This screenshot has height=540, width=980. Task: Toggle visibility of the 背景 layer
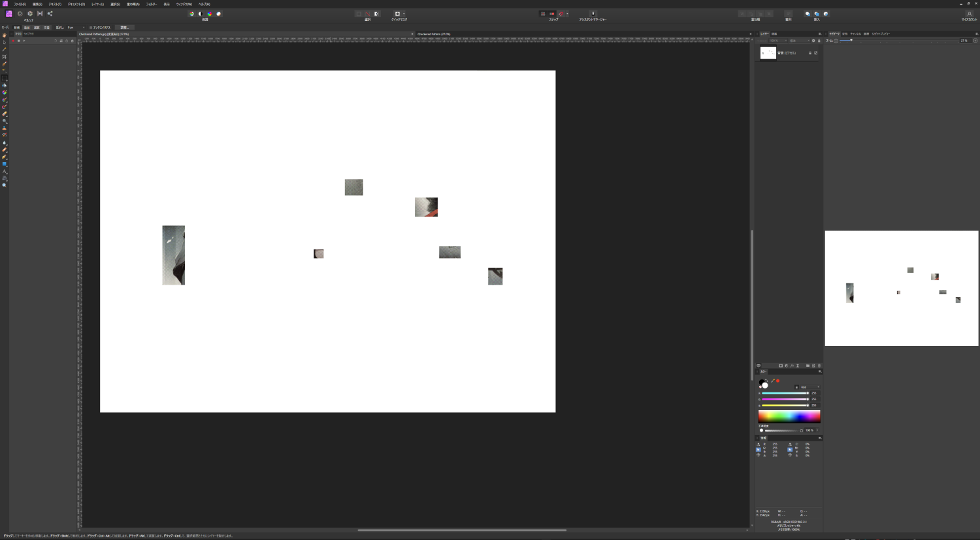(815, 53)
